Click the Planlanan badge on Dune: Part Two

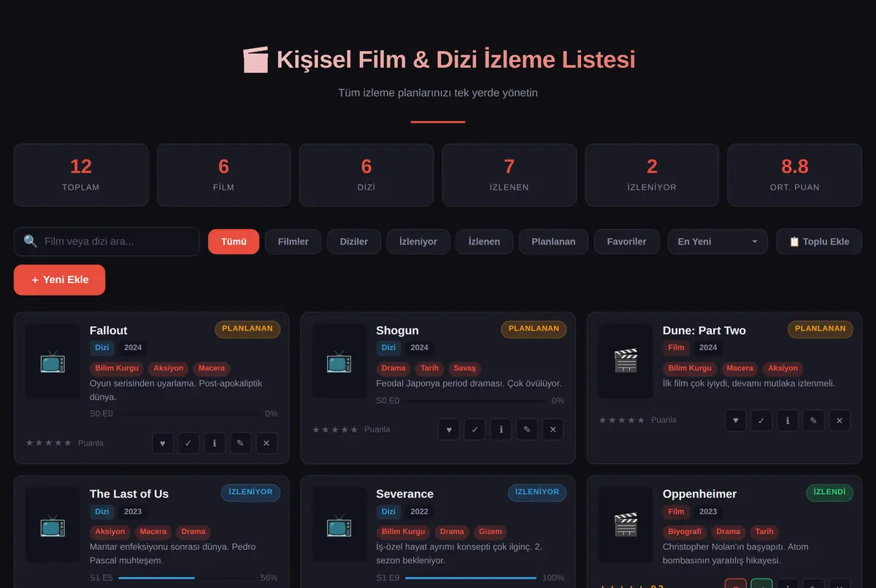click(821, 329)
